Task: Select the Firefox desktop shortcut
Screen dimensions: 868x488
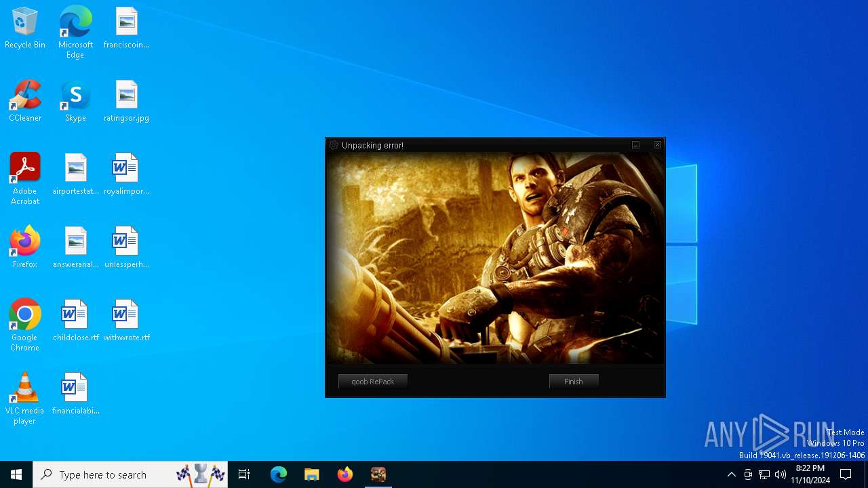Action: coord(25,248)
